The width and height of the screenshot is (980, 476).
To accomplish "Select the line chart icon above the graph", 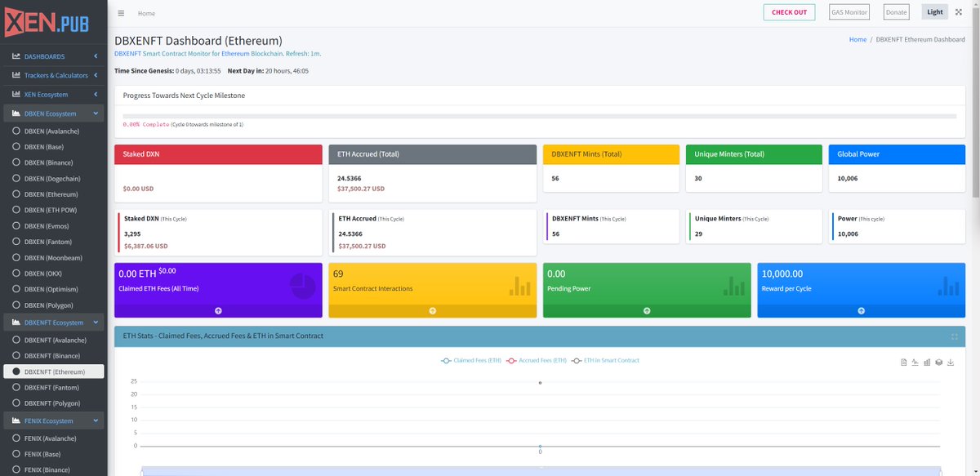I will click(915, 362).
